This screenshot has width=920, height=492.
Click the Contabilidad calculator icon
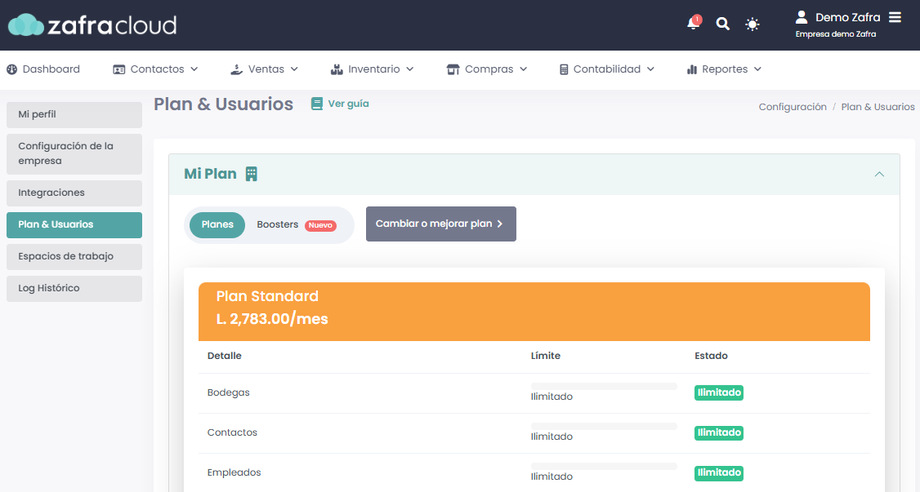(x=563, y=69)
